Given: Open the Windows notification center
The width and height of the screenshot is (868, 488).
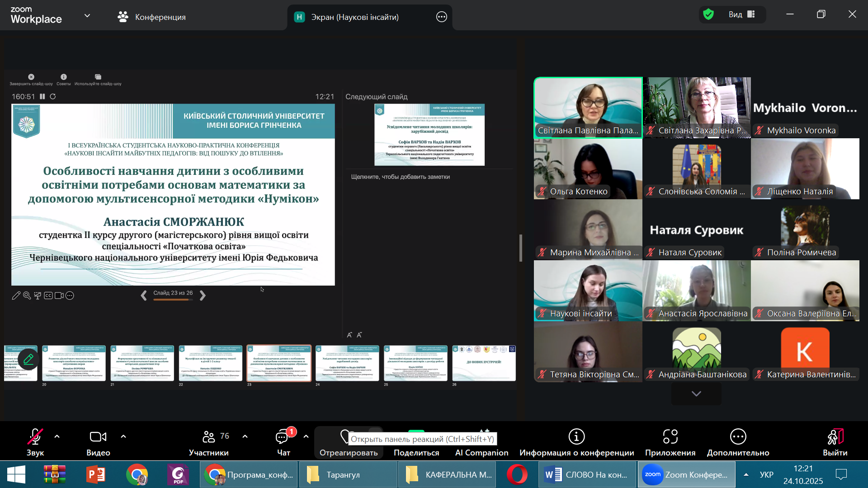Looking at the screenshot, I should (x=841, y=474).
